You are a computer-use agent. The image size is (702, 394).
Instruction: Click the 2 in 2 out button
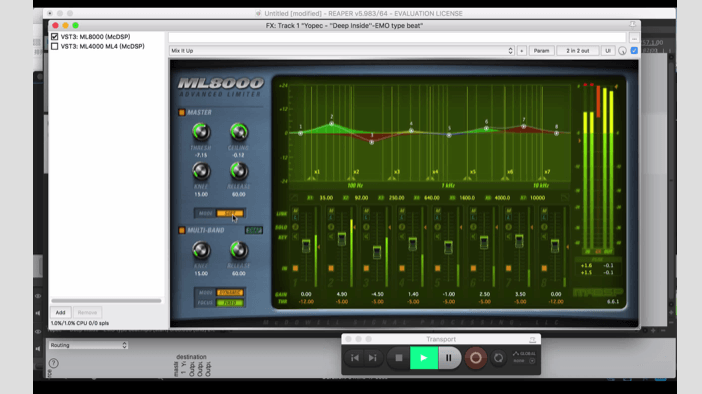point(578,51)
